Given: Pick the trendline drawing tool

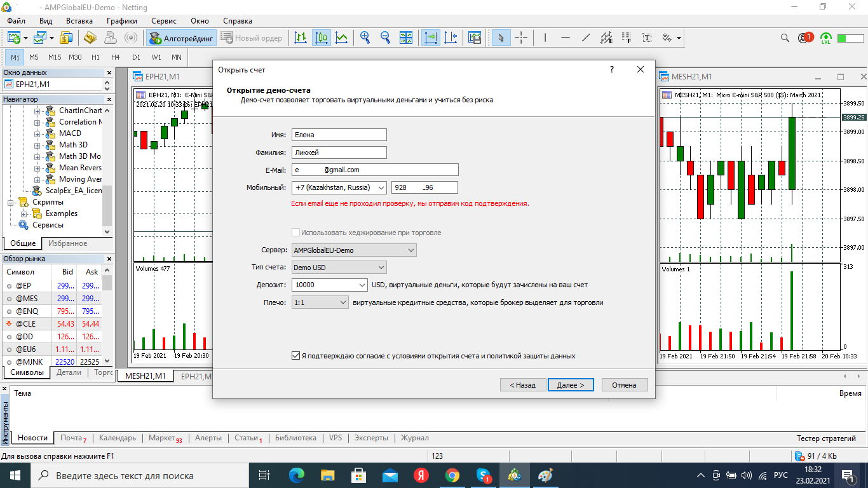Looking at the screenshot, I should point(586,38).
